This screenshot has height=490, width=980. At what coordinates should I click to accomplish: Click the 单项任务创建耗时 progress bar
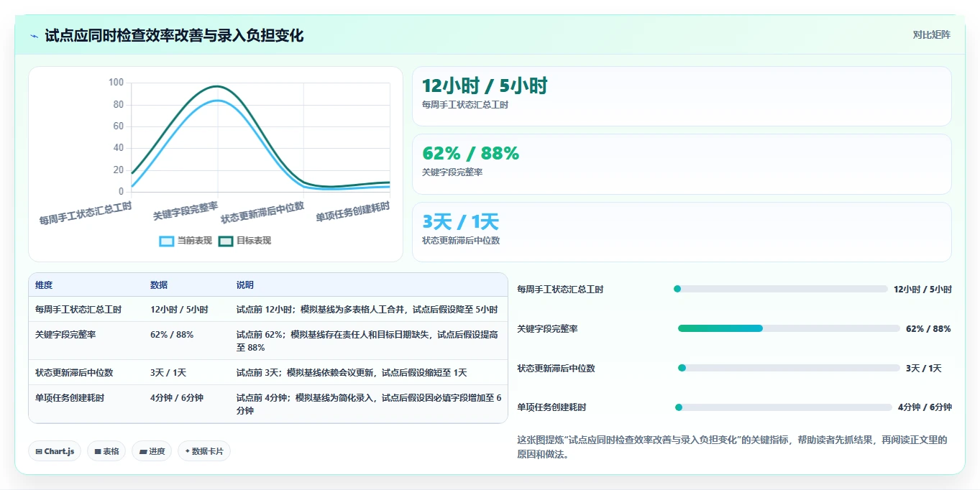(783, 407)
